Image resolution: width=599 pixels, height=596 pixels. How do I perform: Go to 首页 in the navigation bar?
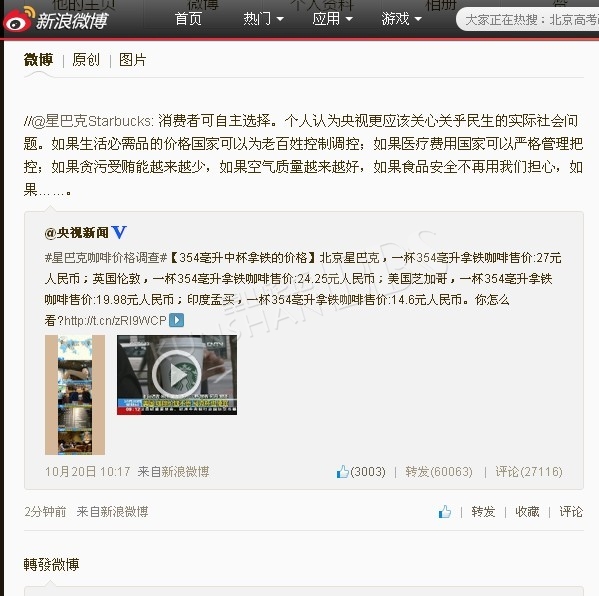coord(188,19)
